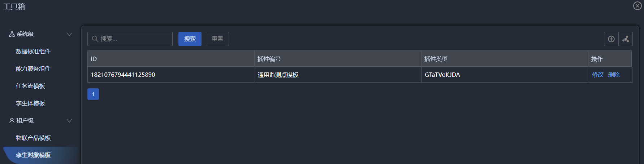Click the 租户级 user icon
This screenshot has height=164, width=644.
point(12,120)
